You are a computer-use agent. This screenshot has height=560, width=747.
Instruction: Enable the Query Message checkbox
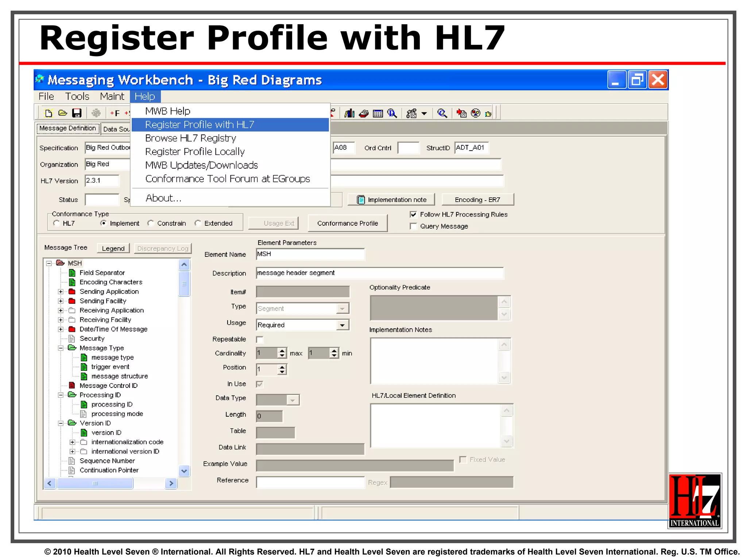coord(413,226)
